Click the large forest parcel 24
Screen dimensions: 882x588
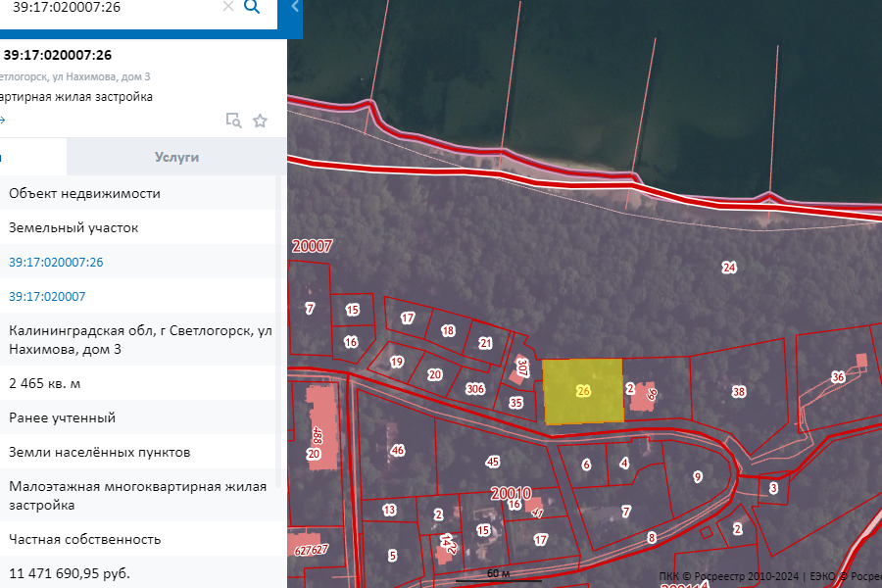coord(728,268)
